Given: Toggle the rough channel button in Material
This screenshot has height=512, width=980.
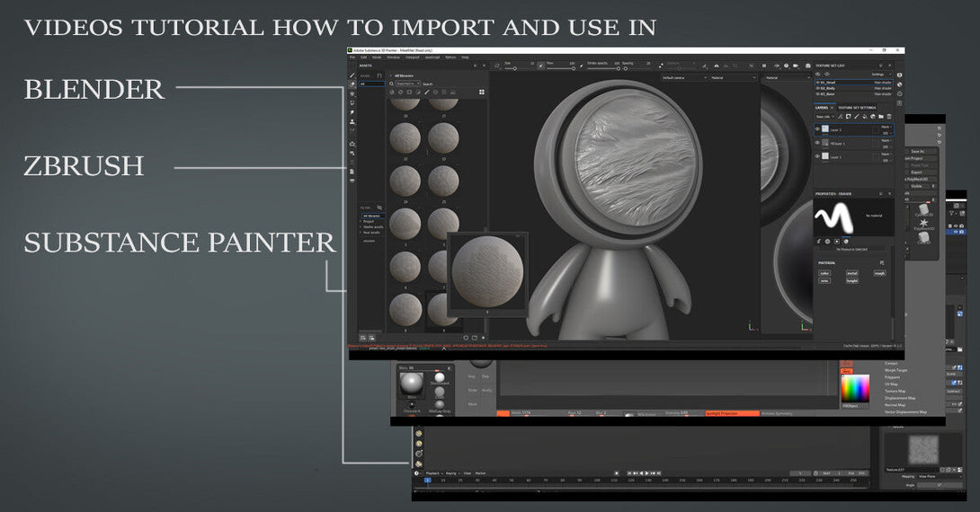Looking at the screenshot, I should coord(880,273).
